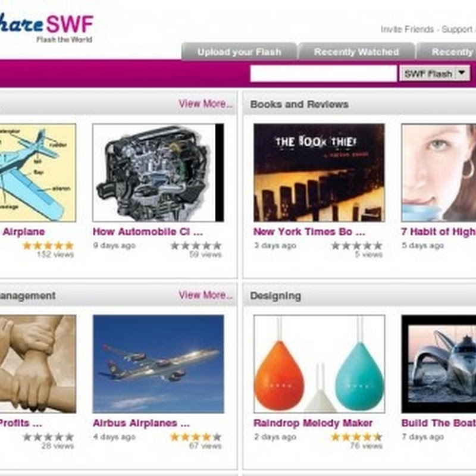Click View More above Airplane section
Viewport: 476px width, 476px height.
click(205, 104)
